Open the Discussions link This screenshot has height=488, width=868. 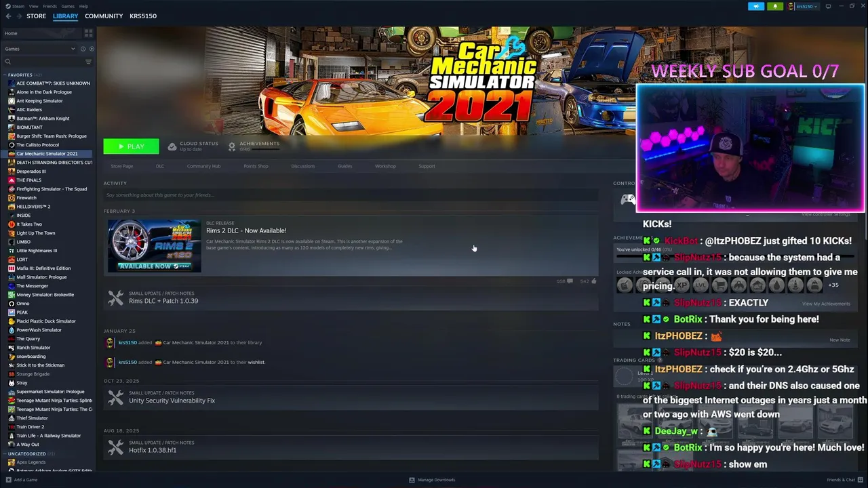(x=303, y=166)
